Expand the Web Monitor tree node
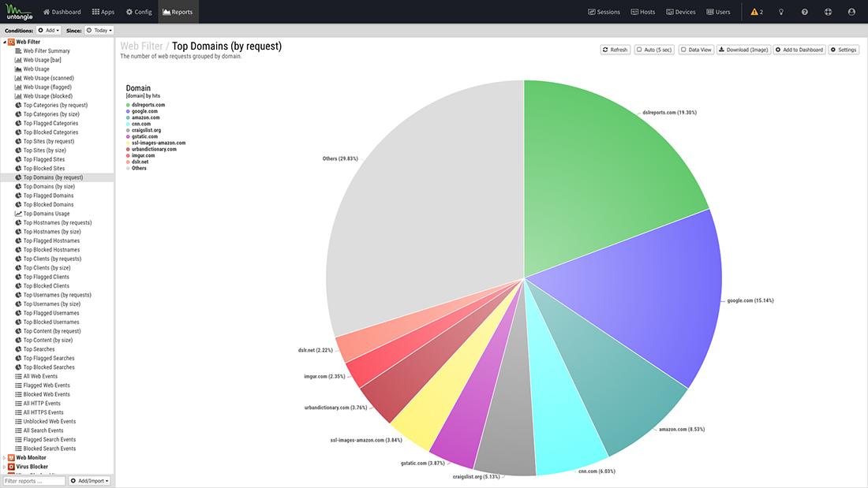 tap(5, 457)
